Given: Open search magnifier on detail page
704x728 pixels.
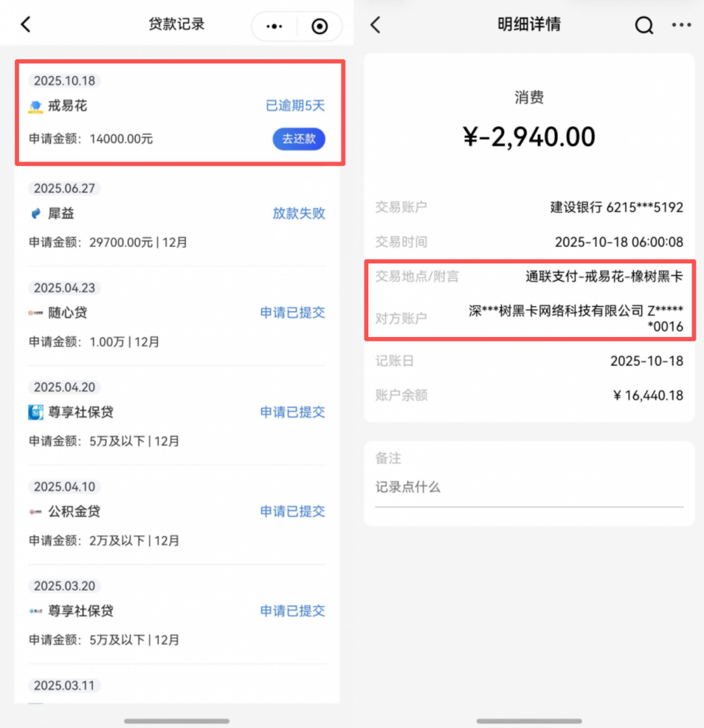Looking at the screenshot, I should point(643,25).
